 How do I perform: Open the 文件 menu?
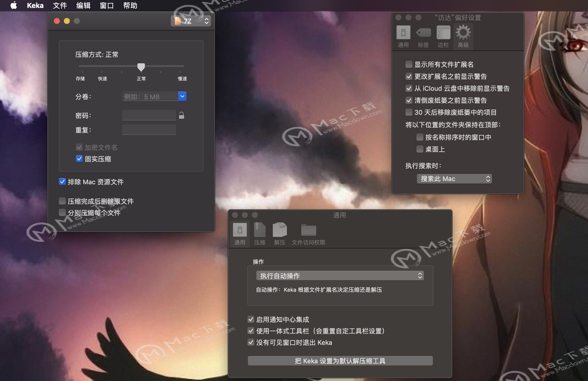click(60, 5)
